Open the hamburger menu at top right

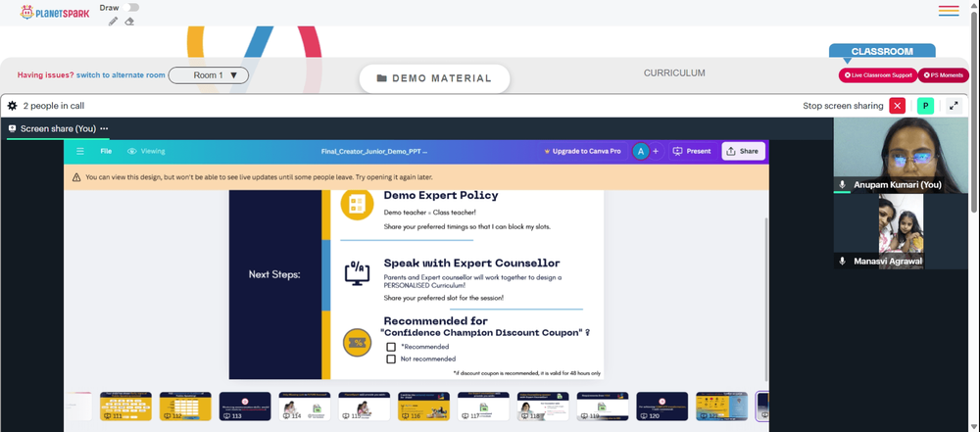point(948,11)
